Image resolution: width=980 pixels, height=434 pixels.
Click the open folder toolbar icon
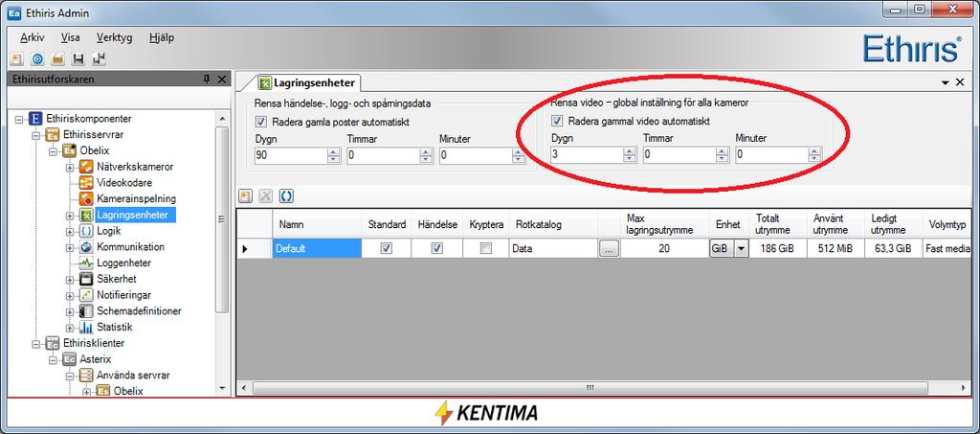(57, 59)
